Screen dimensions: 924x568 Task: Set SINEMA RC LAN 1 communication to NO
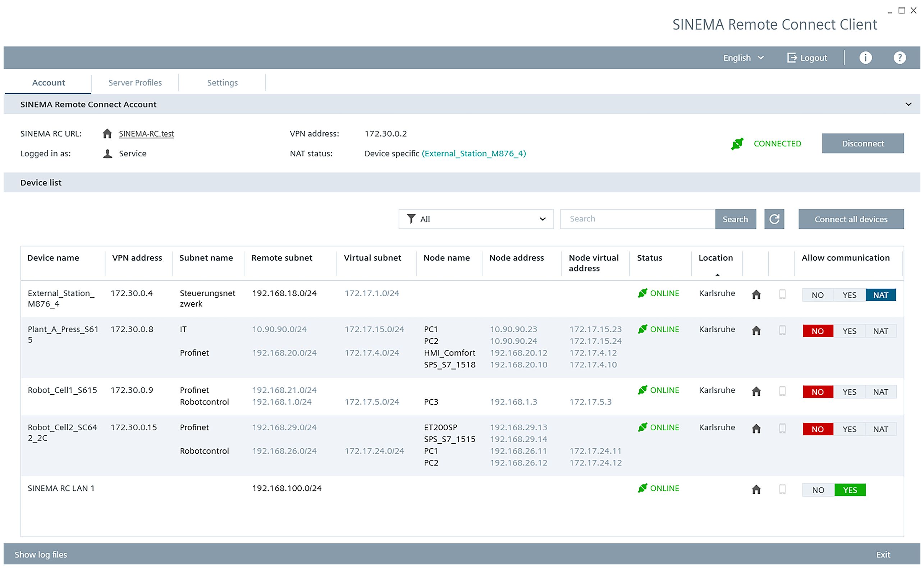pyautogui.click(x=818, y=490)
